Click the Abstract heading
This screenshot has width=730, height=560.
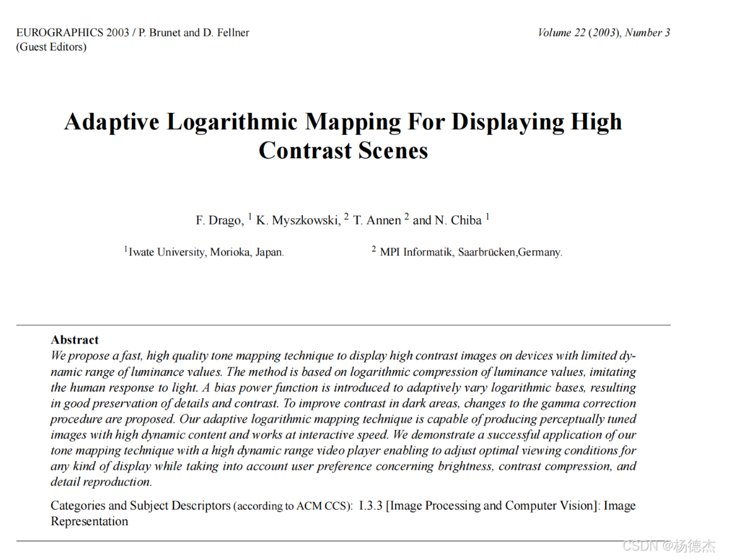click(74, 340)
